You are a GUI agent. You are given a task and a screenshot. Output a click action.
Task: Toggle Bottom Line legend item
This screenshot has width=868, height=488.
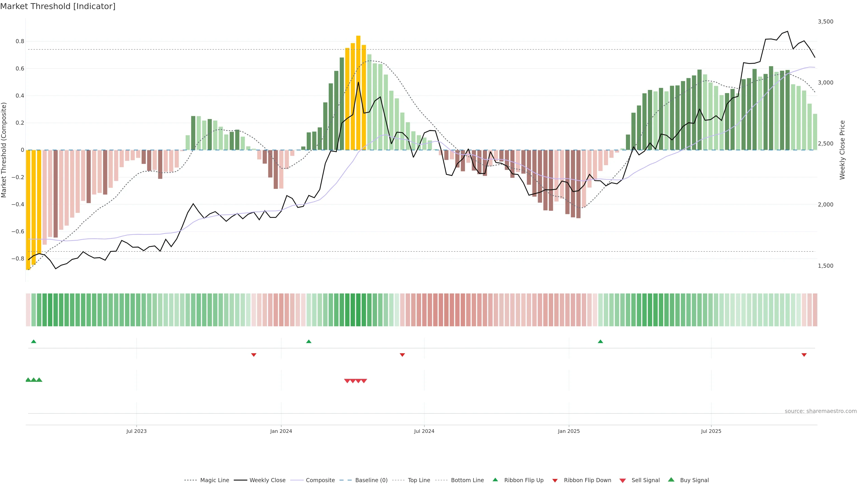click(467, 480)
